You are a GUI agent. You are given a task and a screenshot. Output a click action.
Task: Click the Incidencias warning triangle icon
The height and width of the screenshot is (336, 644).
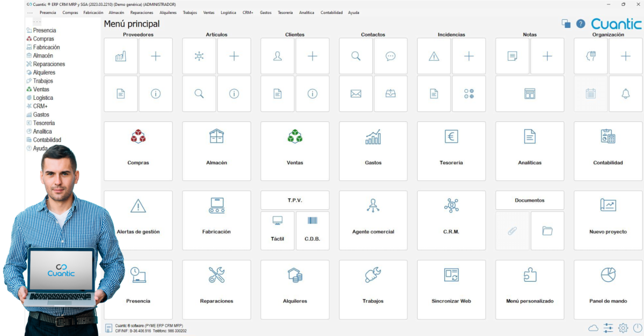pyautogui.click(x=434, y=56)
